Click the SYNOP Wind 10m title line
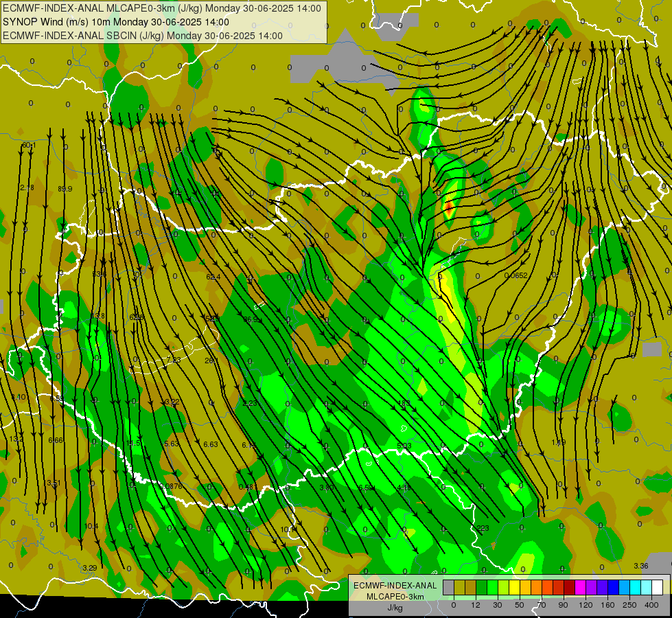Screen dimensions: 672x618 [x=116, y=22]
